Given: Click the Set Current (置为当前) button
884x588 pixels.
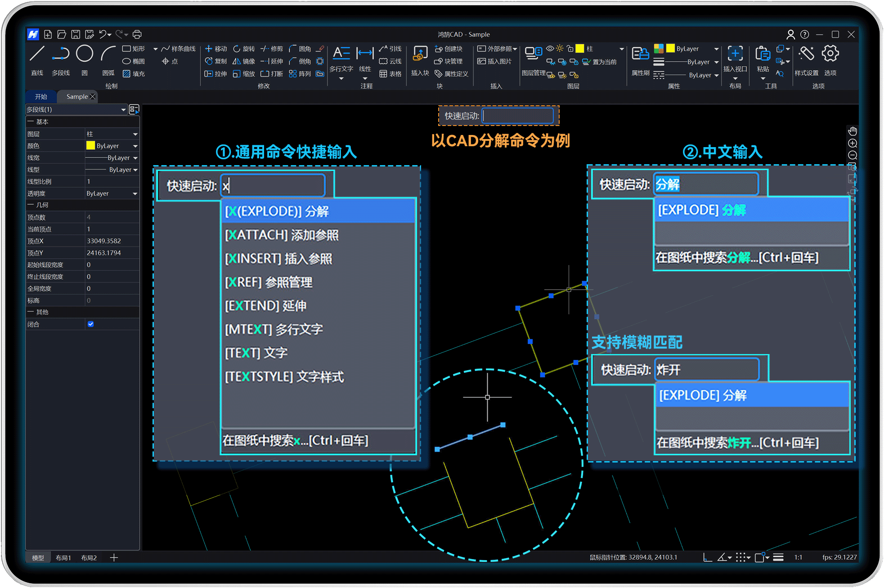Looking at the screenshot, I should pyautogui.click(x=600, y=62).
